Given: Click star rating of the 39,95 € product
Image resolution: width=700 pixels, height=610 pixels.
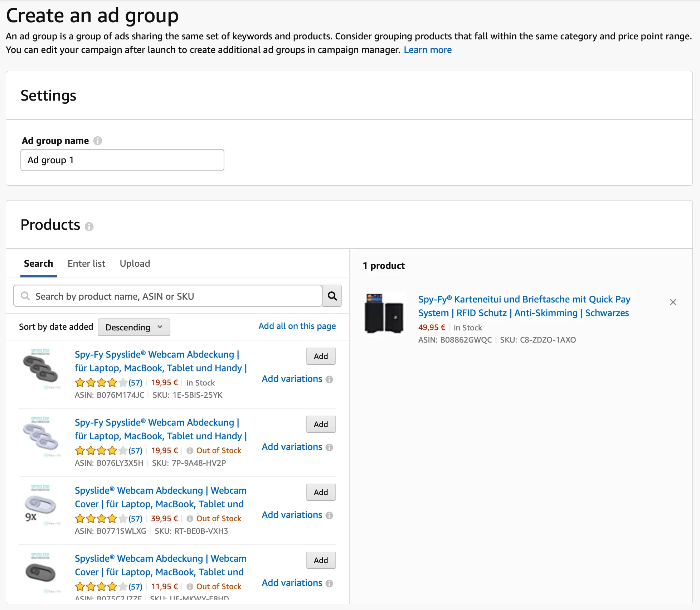Looking at the screenshot, I should (x=101, y=519).
